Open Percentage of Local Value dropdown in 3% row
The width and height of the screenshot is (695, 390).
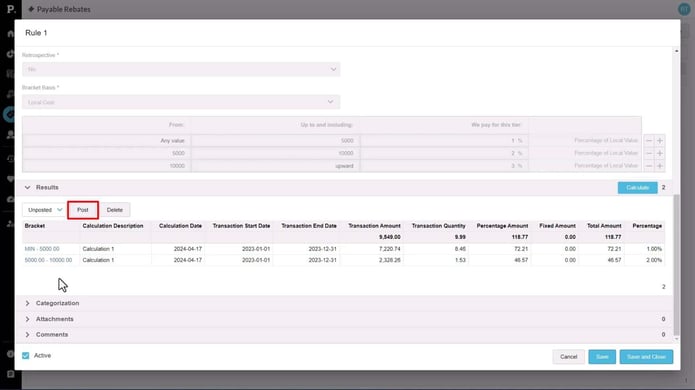coord(585,166)
